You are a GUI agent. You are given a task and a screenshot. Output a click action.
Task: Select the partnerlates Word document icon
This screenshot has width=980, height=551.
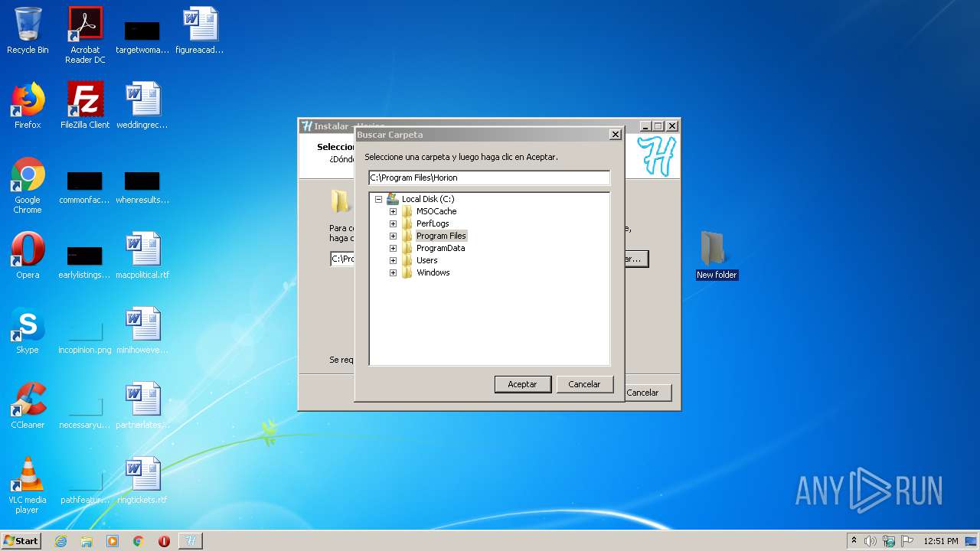[142, 406]
